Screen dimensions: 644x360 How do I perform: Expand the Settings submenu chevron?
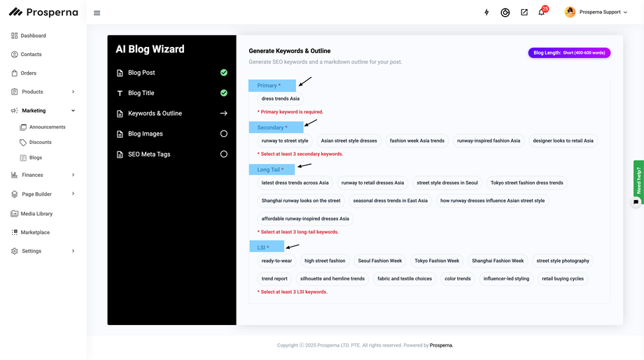tap(73, 251)
